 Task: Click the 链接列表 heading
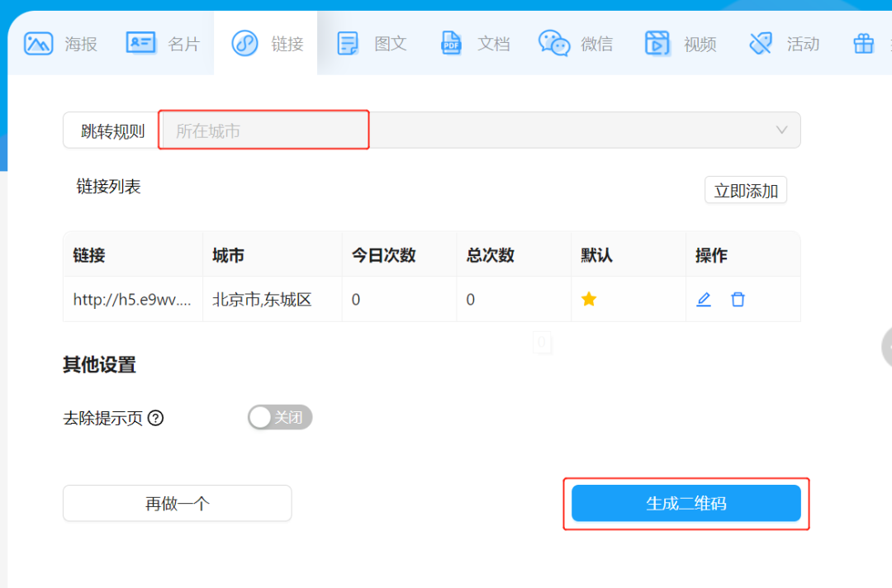[x=109, y=186]
